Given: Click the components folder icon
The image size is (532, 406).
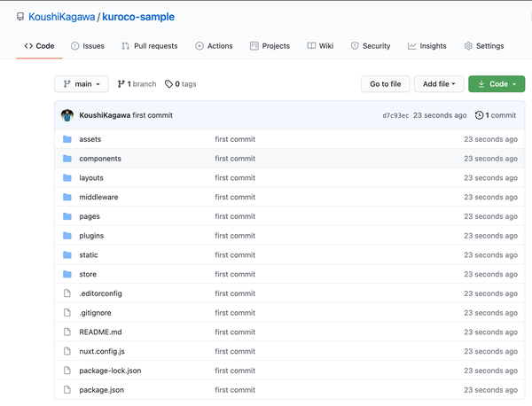Looking at the screenshot, I should tap(67, 159).
